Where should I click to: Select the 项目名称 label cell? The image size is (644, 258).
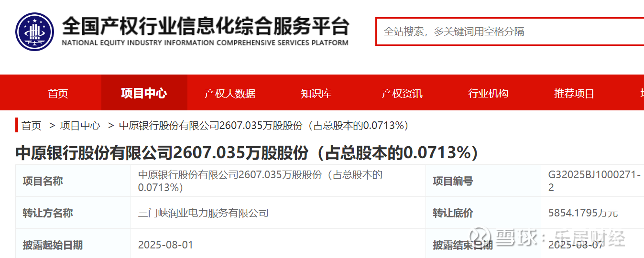[x=73, y=181]
